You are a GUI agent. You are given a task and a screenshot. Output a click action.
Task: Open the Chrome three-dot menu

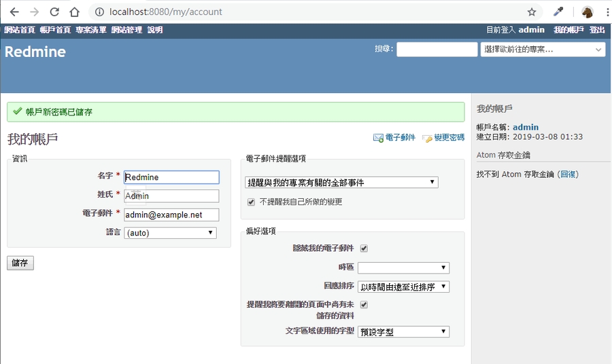click(607, 12)
